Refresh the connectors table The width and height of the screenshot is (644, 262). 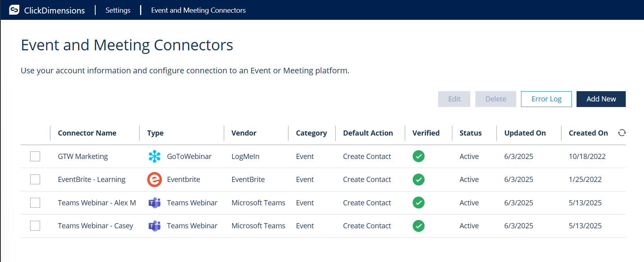click(622, 133)
